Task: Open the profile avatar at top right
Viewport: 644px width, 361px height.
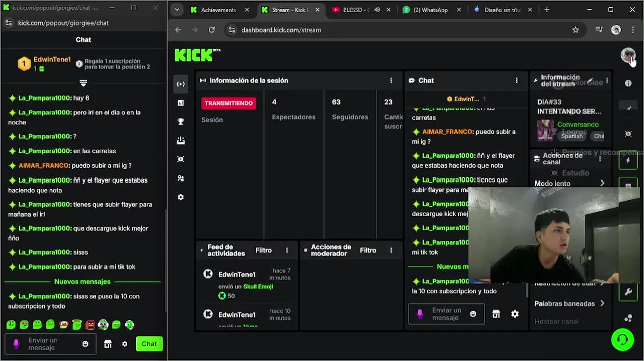Action: point(628,55)
